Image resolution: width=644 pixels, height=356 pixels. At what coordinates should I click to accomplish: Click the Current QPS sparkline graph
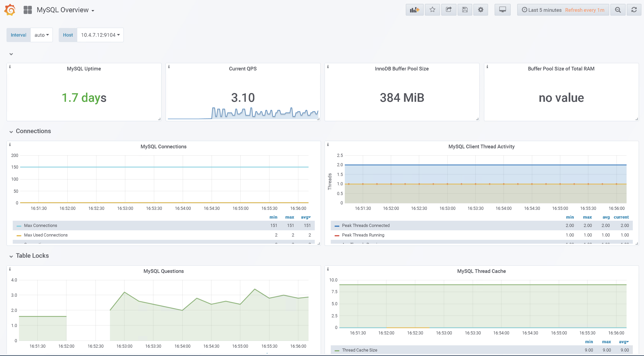point(243,113)
